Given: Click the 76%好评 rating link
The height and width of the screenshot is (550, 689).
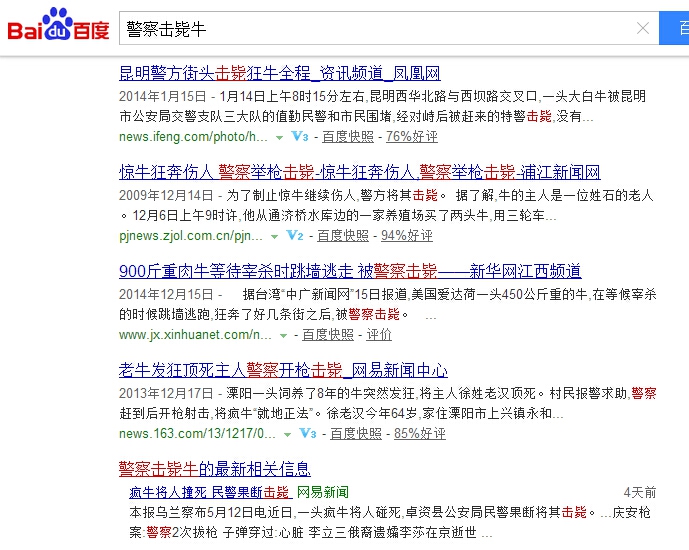Looking at the screenshot, I should [412, 137].
